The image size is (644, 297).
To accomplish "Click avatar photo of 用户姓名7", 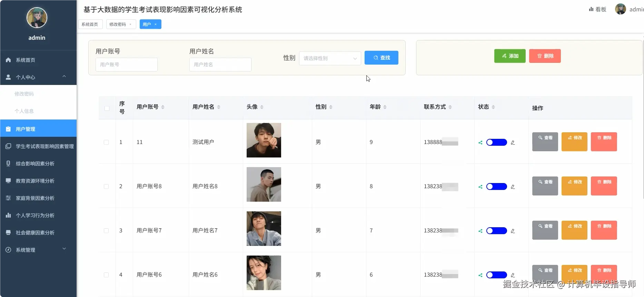I will click(264, 229).
